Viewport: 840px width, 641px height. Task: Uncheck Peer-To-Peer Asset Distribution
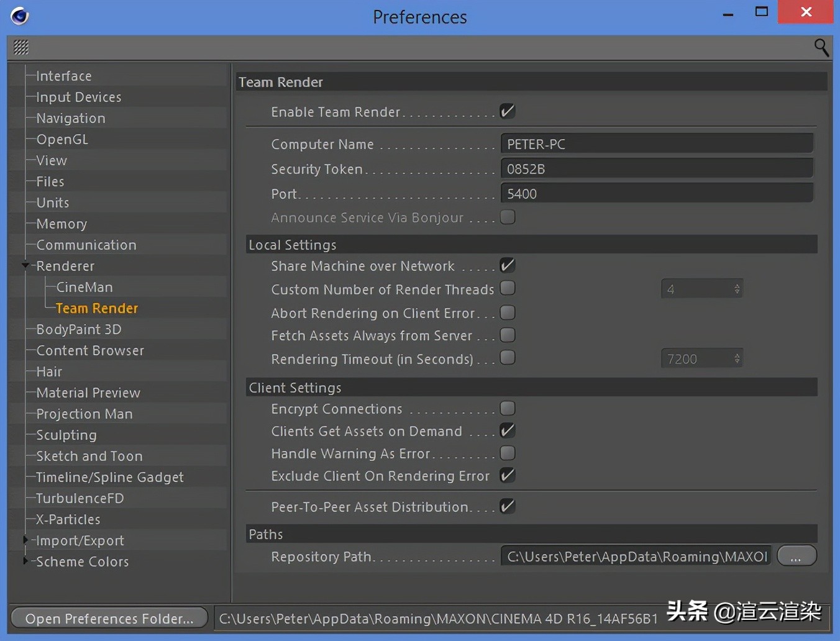(508, 507)
